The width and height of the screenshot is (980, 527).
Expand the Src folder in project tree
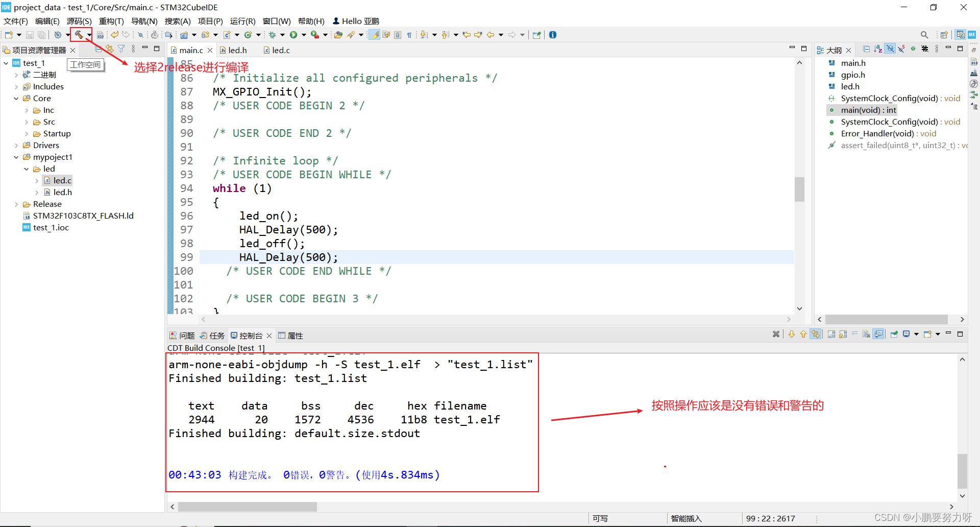[27, 122]
